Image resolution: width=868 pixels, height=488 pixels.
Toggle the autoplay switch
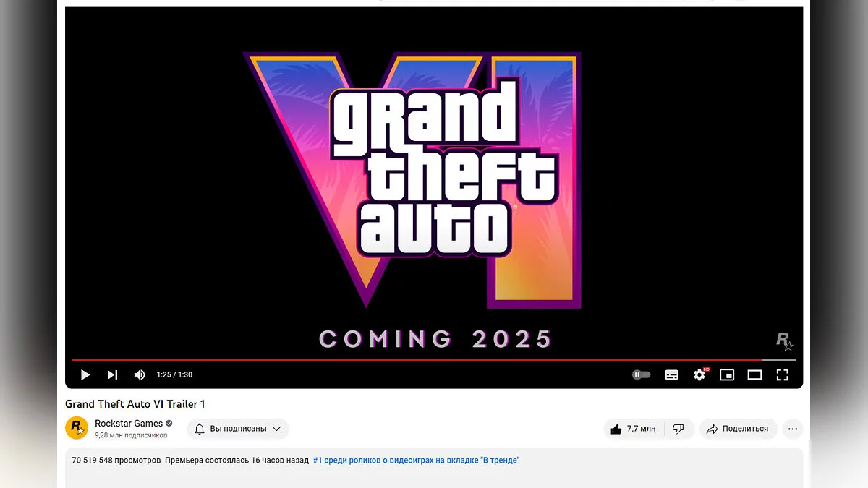[642, 374]
